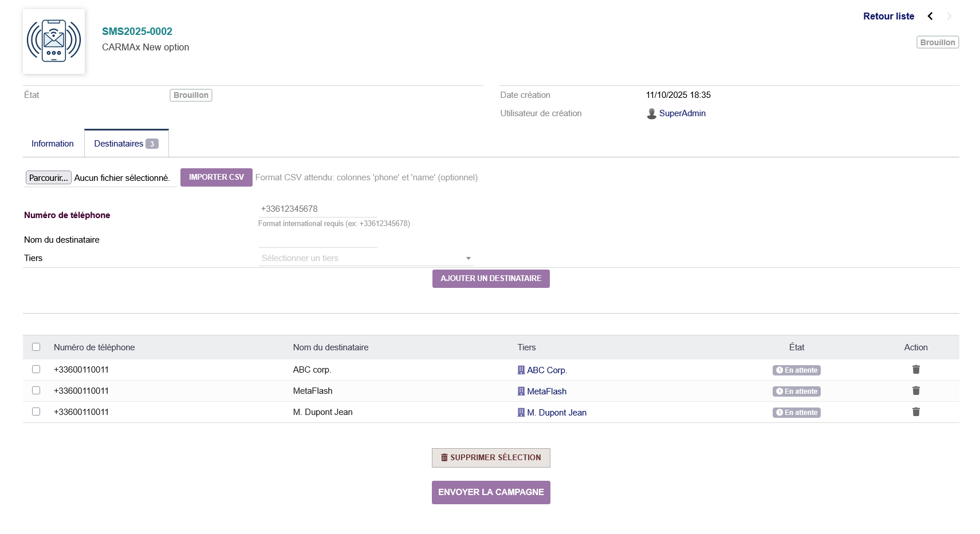Check the ABC corp. row checkbox
Viewport: 980px width, 534px height.
(x=36, y=369)
